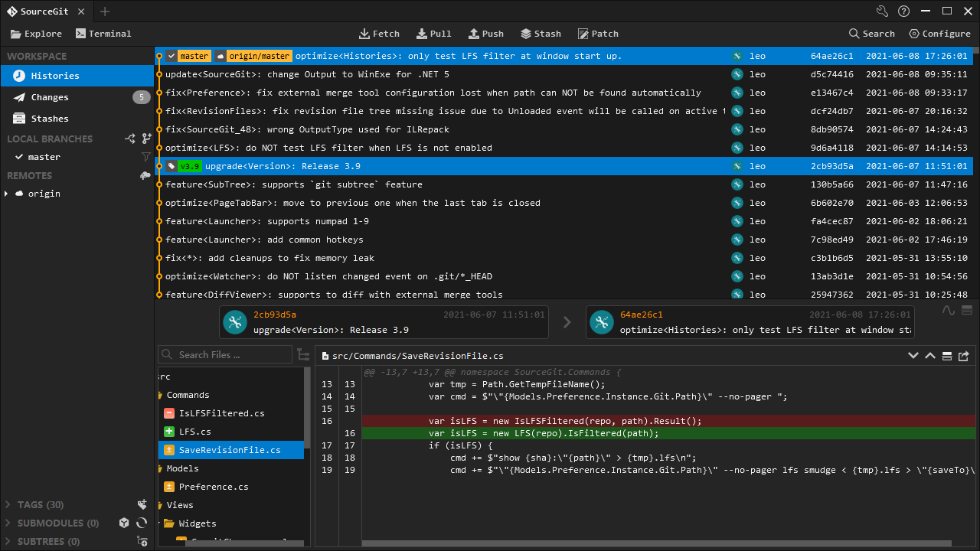Click the orange master branch label in top commit row

click(188, 56)
